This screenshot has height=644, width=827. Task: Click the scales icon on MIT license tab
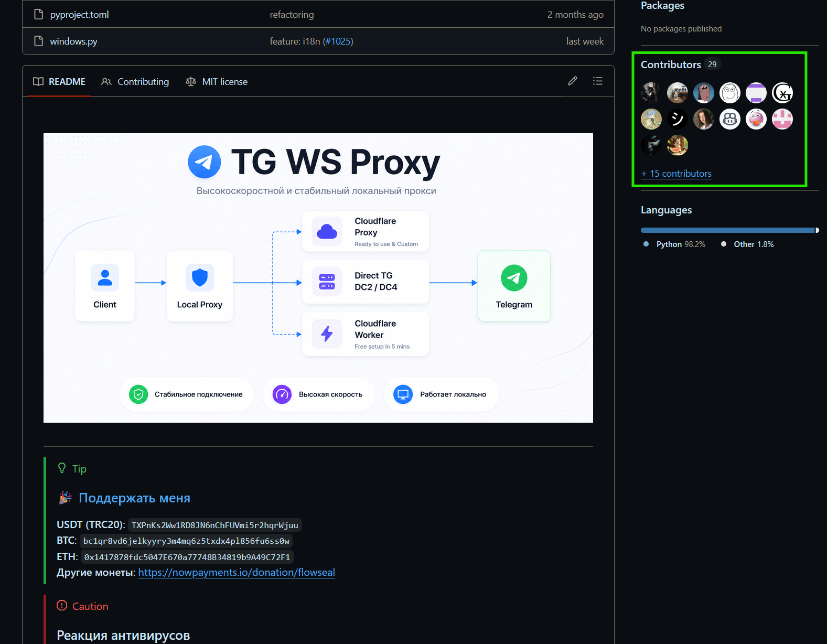tap(191, 81)
